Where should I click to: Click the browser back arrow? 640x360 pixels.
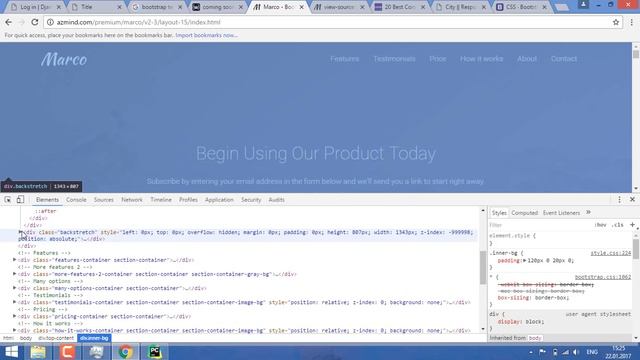pos(9,22)
